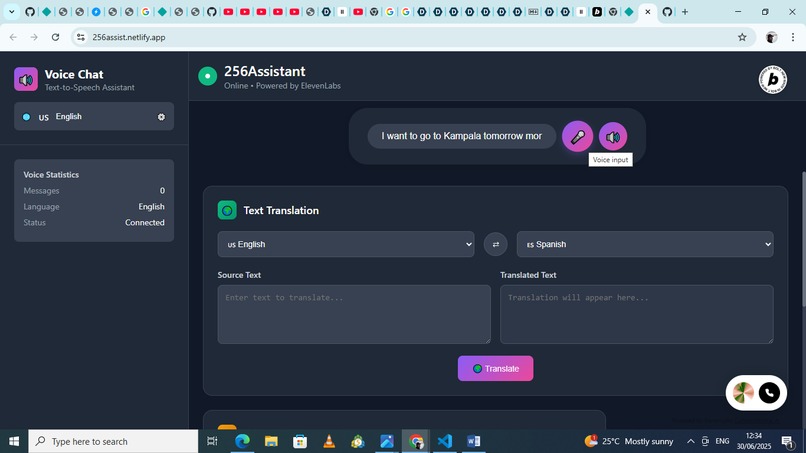806x453 pixels.
Task: Reload the current page
Action: pos(56,37)
